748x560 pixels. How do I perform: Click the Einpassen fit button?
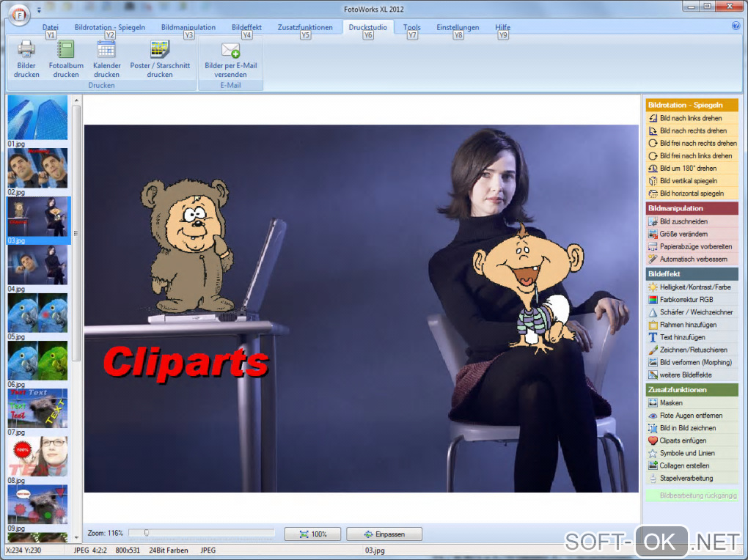tap(384, 534)
